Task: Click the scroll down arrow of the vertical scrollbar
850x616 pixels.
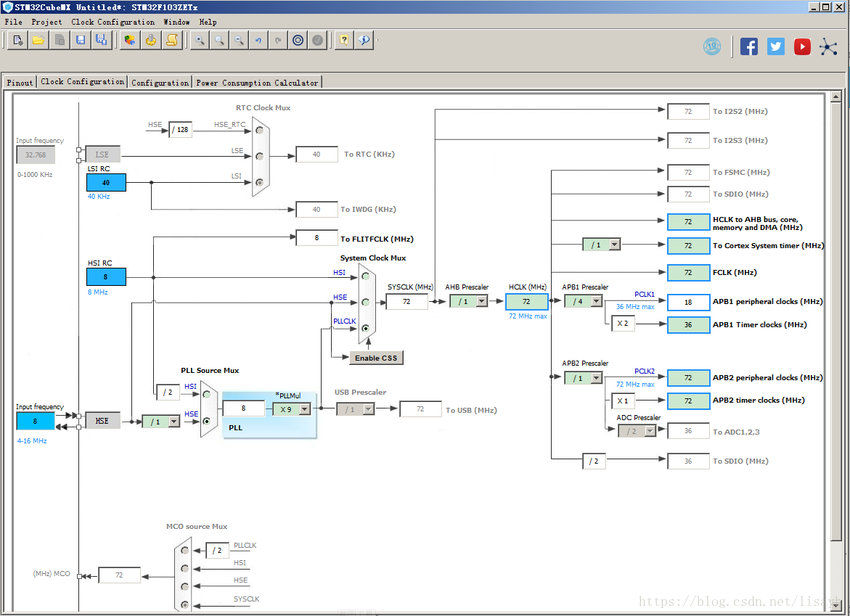Action: pos(836,605)
